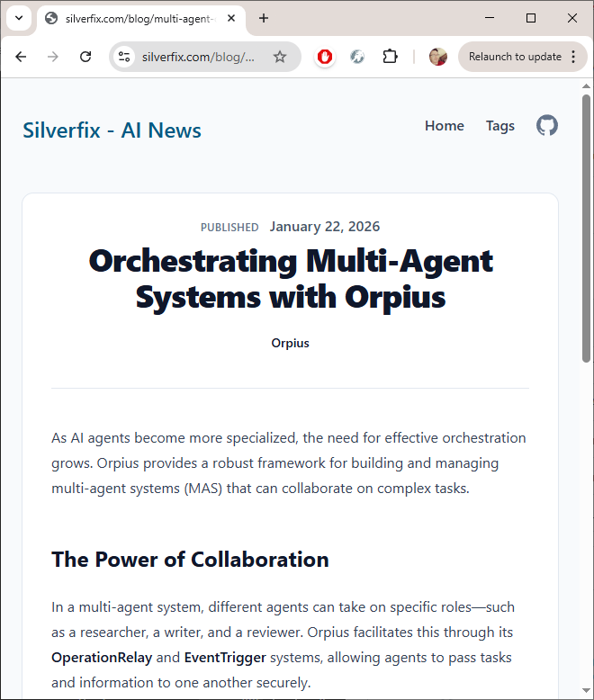
Task: Expand the tab search dropdown
Action: pyautogui.click(x=17, y=18)
